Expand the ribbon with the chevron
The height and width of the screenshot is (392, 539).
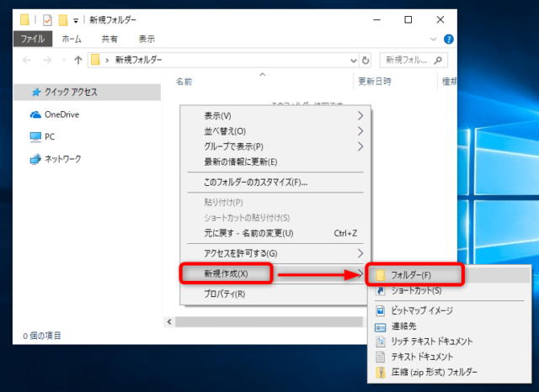pos(433,40)
